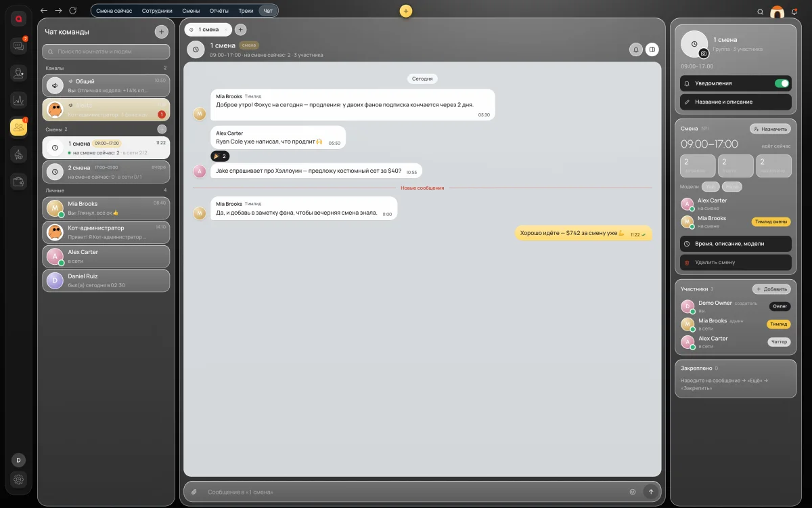Image resolution: width=812 pixels, height=508 pixels.
Task: Click the paperclip attachment icon
Action: [x=194, y=492]
